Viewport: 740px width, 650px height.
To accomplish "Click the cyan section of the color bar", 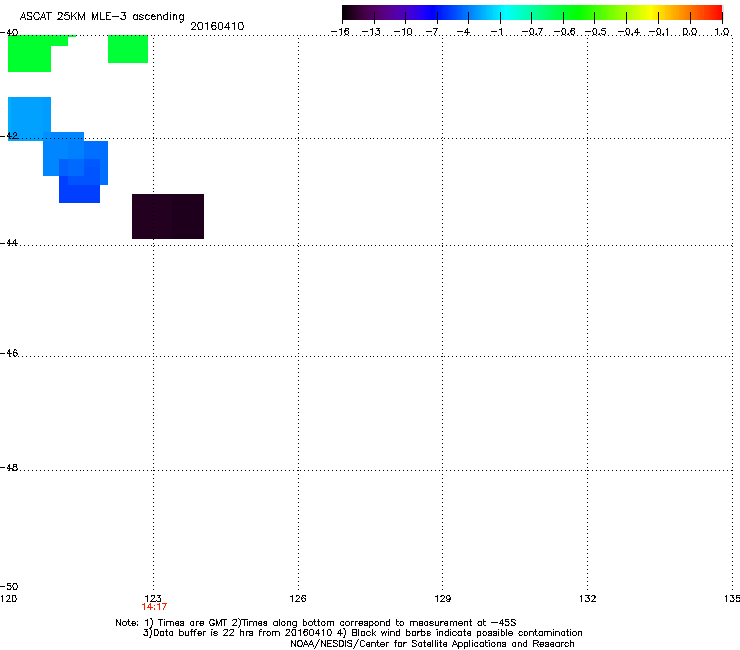I will click(507, 13).
